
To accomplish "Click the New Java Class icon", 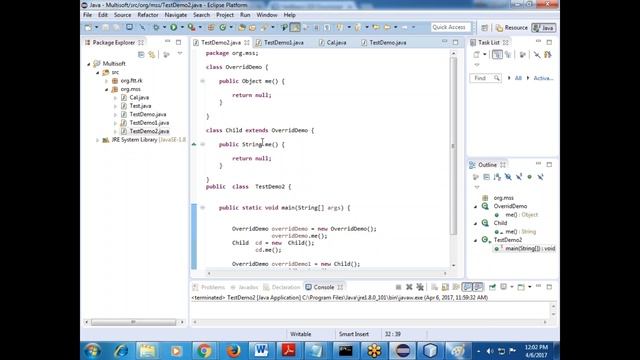I will [x=223, y=27].
